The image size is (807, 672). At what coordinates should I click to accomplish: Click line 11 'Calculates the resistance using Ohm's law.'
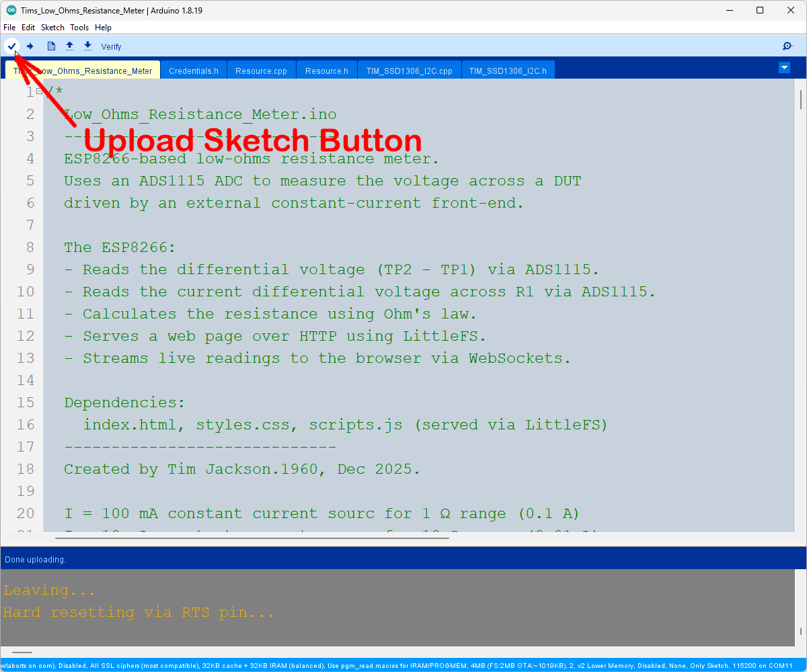coord(280,314)
